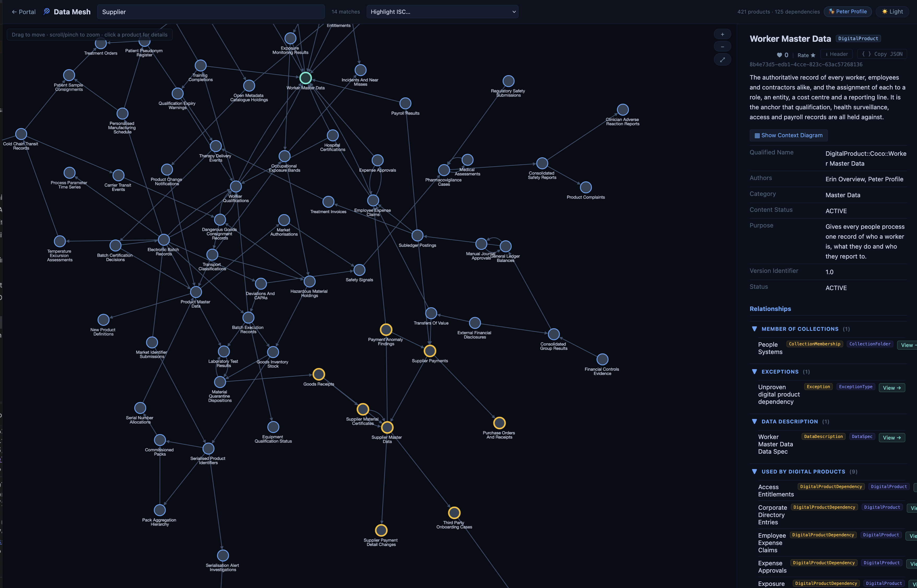Select the Clinician Adverse Reaction Reports node
Viewport: 917px width, 588px height.
click(x=623, y=110)
